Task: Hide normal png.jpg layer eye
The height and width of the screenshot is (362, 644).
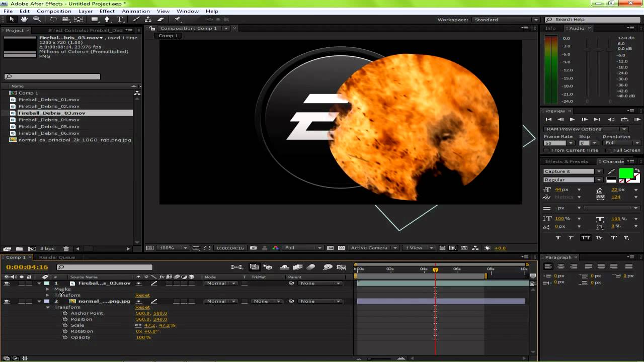Action: pyautogui.click(x=7, y=301)
